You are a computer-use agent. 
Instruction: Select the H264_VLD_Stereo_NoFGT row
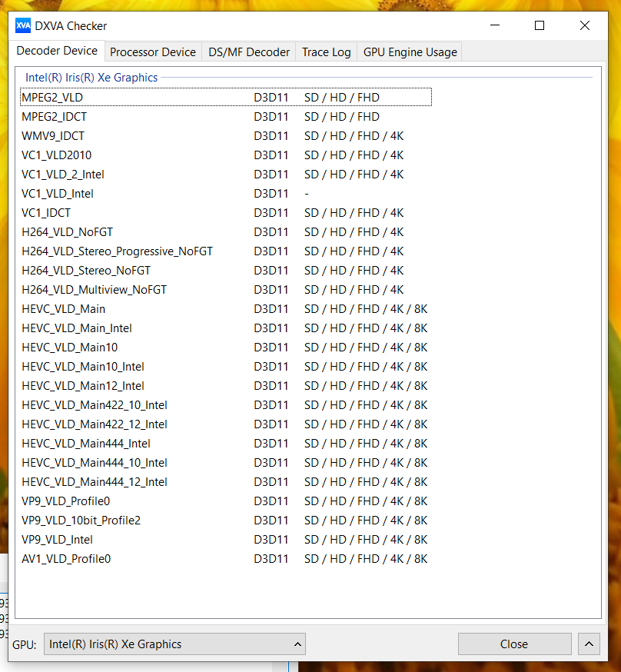(x=226, y=271)
